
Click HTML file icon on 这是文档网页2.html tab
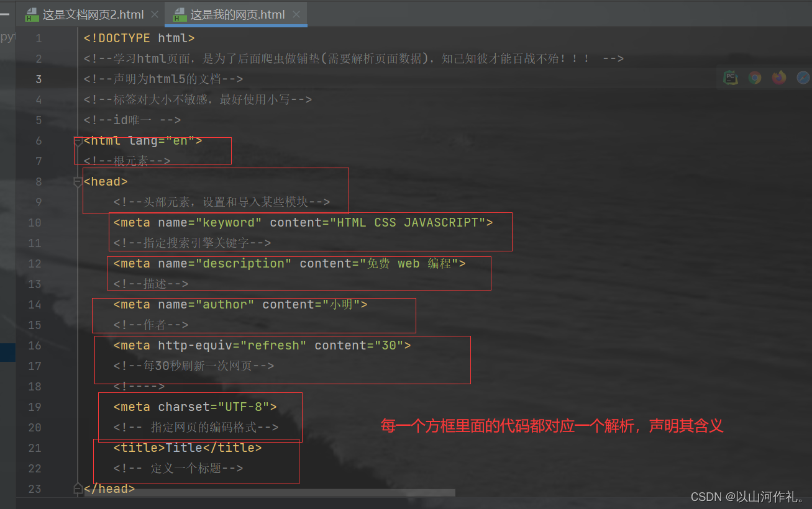click(x=32, y=15)
